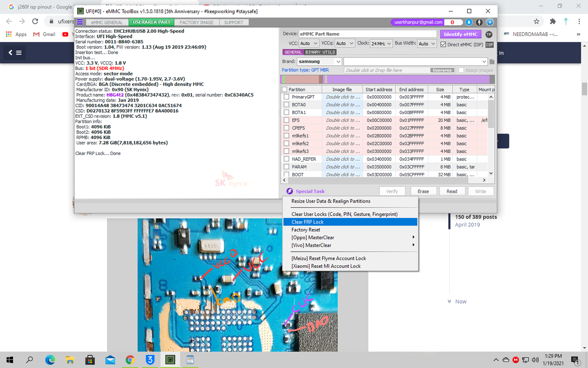Switch to the BINARY UTILS sub-tab

320,52
